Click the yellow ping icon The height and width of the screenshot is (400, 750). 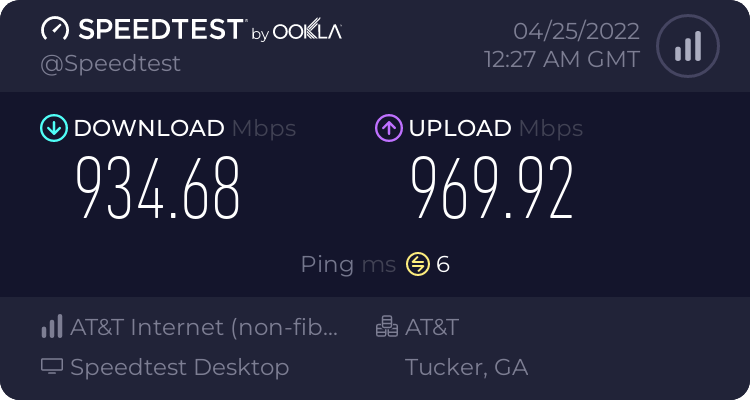[x=417, y=264]
